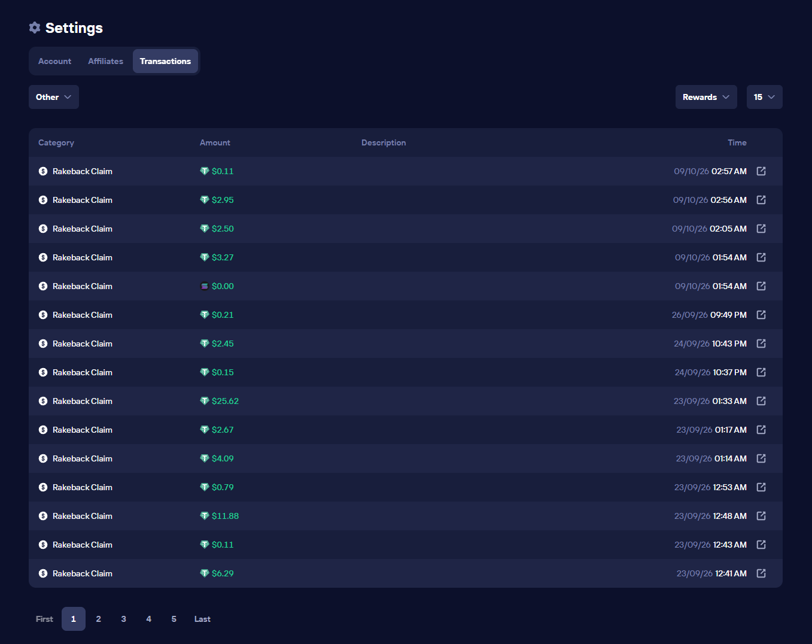
Task: Open external link for 02:56 AM transaction
Action: coord(761,200)
